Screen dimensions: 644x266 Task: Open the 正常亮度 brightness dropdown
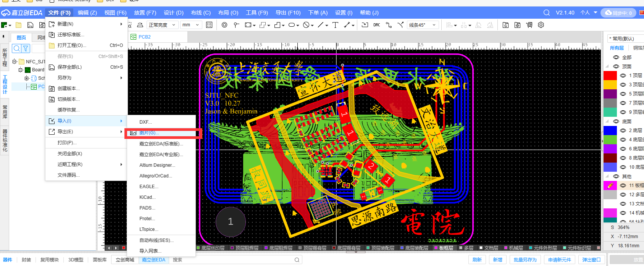pos(162,25)
